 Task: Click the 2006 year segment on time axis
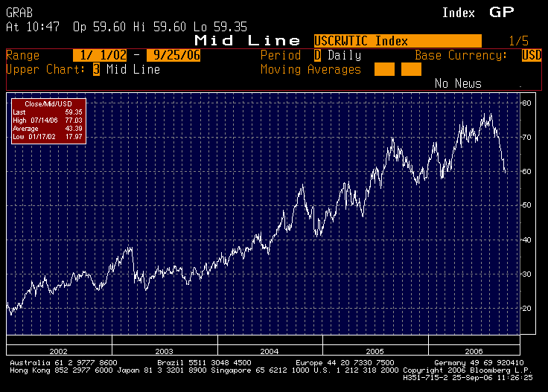coord(474,350)
